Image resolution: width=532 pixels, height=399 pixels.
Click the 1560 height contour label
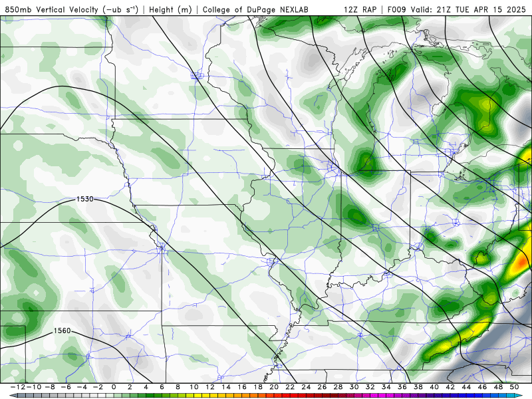point(62,331)
